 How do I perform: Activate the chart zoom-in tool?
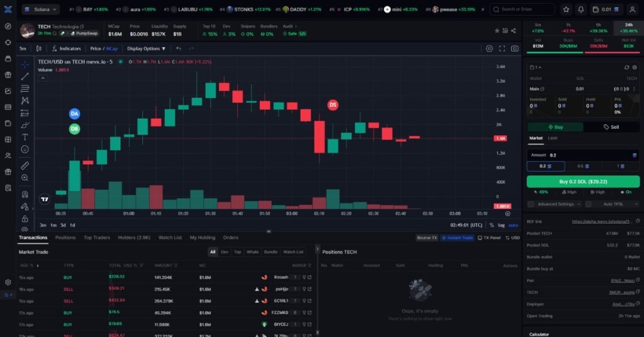(25, 178)
